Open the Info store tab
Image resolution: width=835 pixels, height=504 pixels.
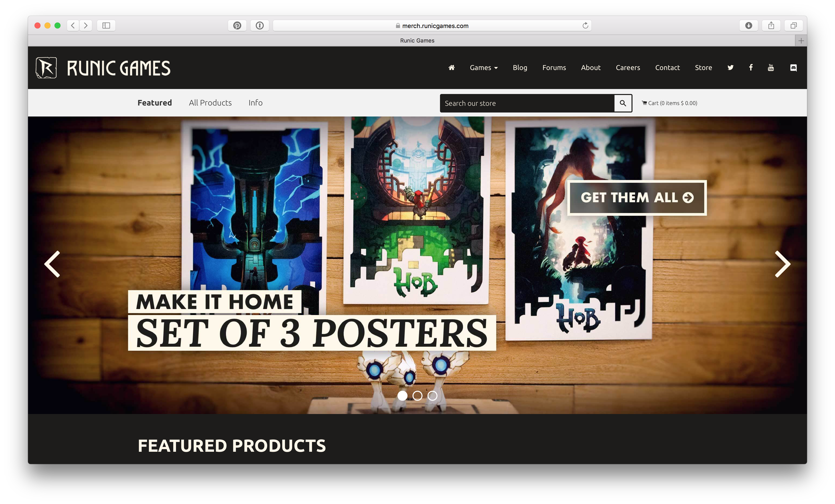[255, 103]
